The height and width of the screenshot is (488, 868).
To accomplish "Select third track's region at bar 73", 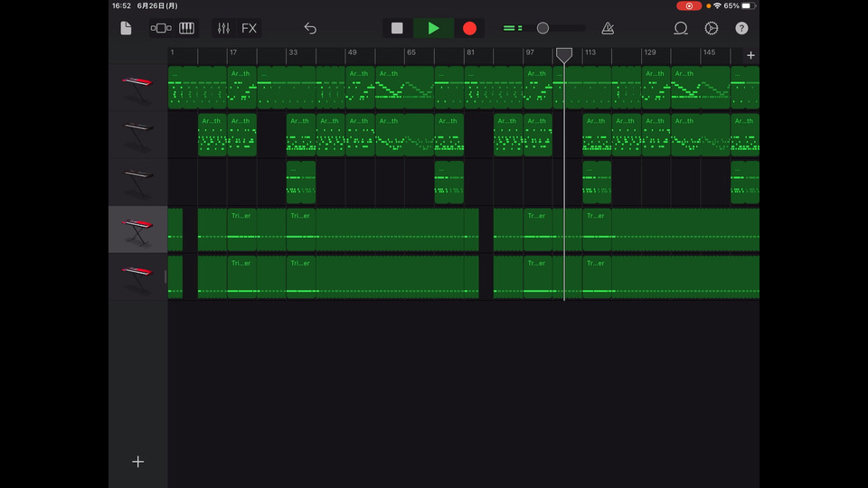I will click(x=449, y=183).
